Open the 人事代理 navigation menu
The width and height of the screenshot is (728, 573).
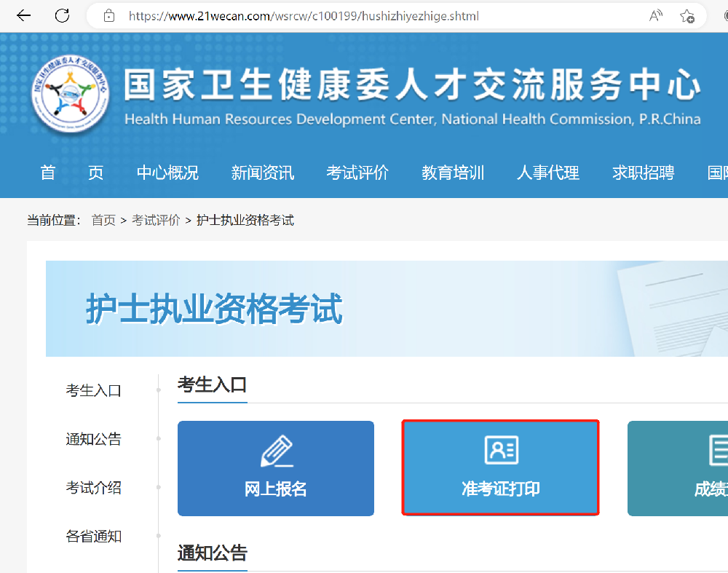point(548,173)
